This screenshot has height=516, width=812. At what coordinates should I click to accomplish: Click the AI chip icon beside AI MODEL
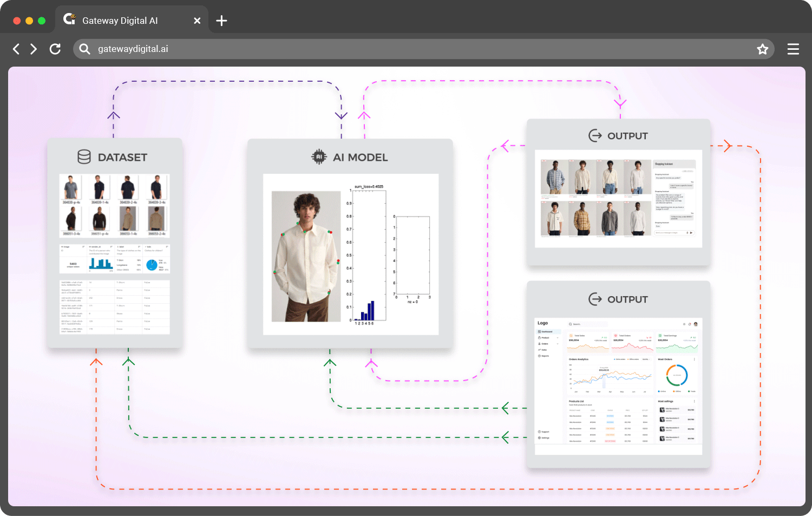coord(319,157)
